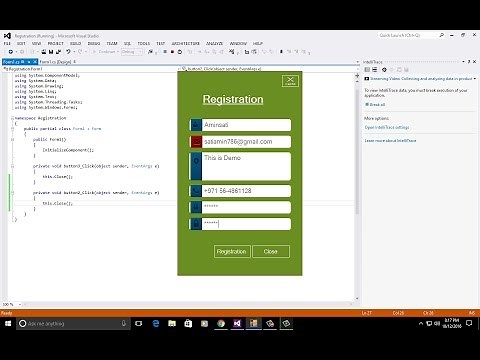Switch to Form1.cs [Design] tab
The height and width of the screenshot is (360, 480).
tap(56, 62)
